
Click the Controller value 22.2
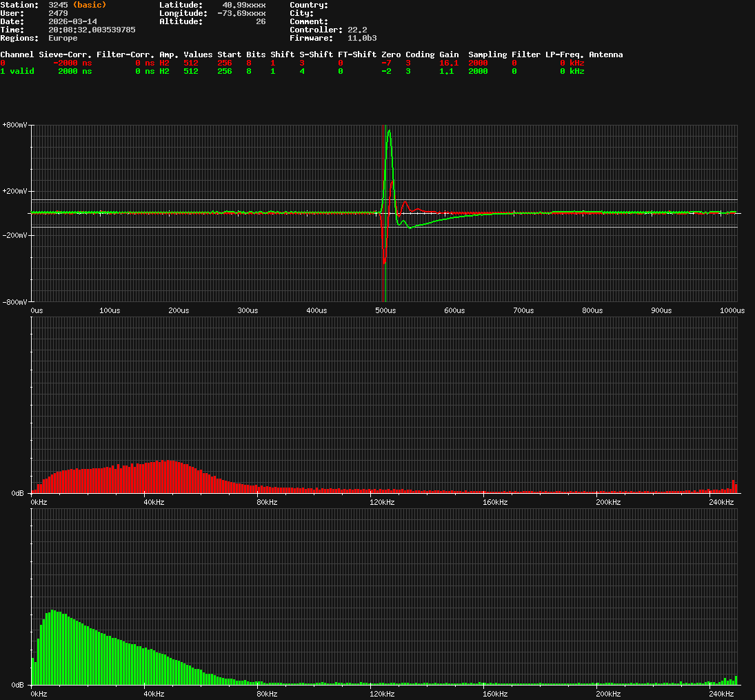click(x=357, y=30)
